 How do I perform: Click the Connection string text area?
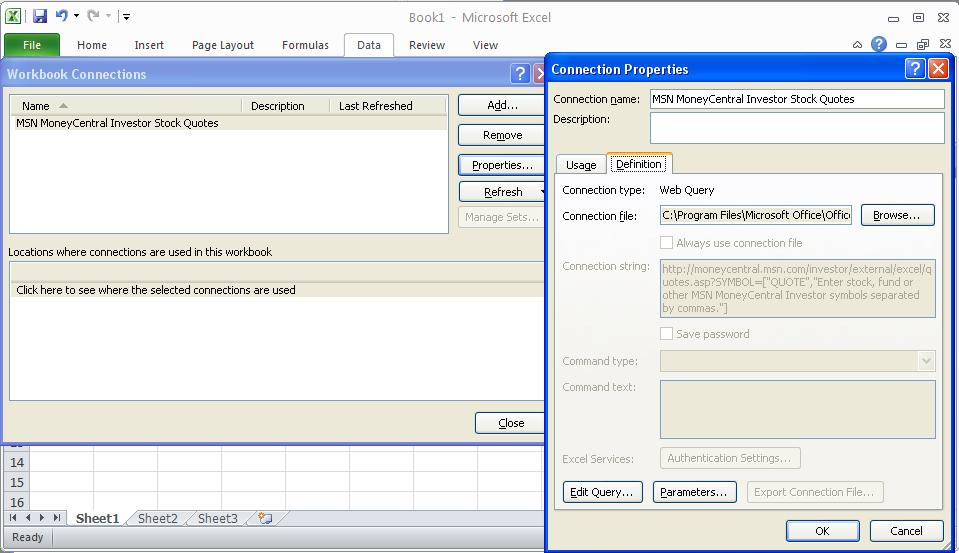click(798, 288)
